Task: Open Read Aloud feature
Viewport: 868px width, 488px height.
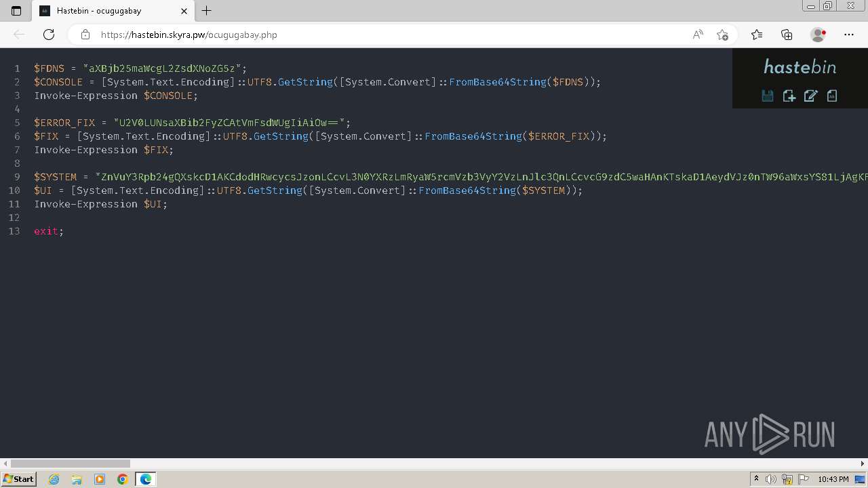Action: (x=698, y=35)
